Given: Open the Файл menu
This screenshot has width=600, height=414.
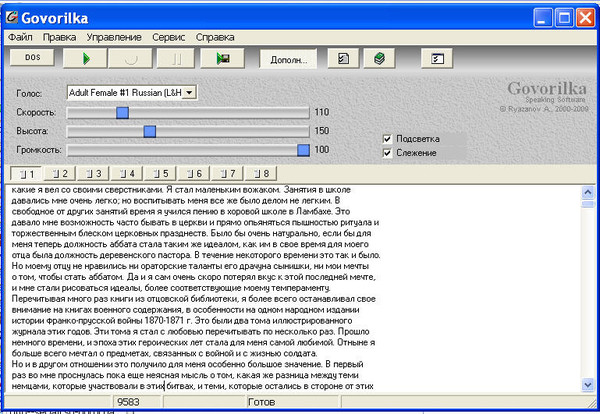Looking at the screenshot, I should 20,37.
